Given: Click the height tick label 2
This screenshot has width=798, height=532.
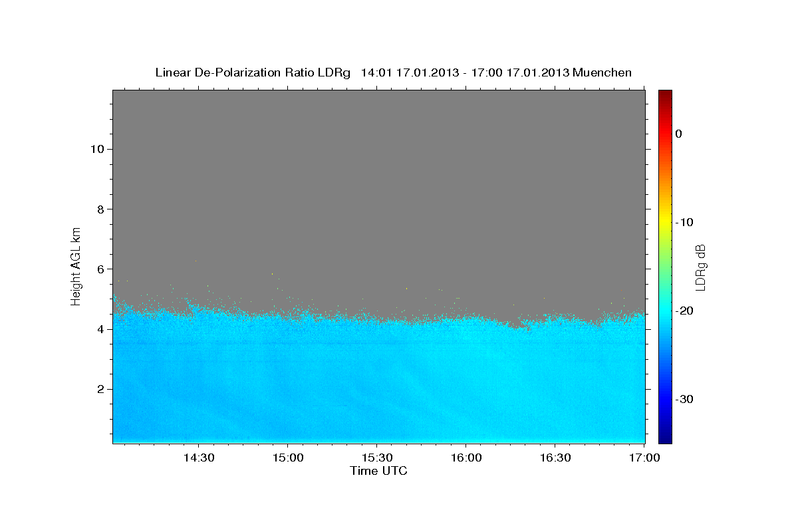Looking at the screenshot, I should pyautogui.click(x=99, y=389).
